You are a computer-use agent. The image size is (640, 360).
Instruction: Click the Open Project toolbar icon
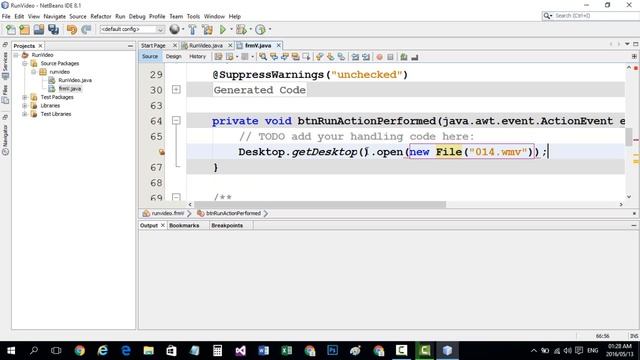[39, 29]
